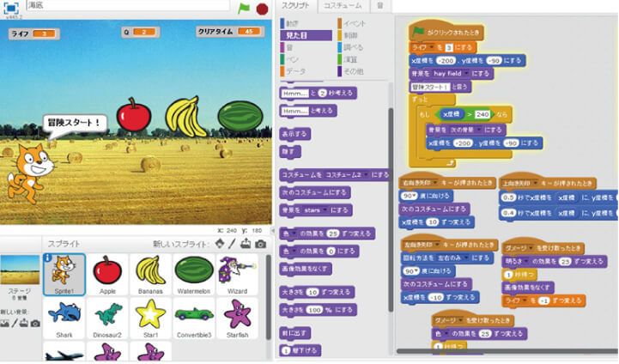Screen dimensions: 619x364
Task: Choose new backdrop from library icon
Action: [x=5, y=324]
